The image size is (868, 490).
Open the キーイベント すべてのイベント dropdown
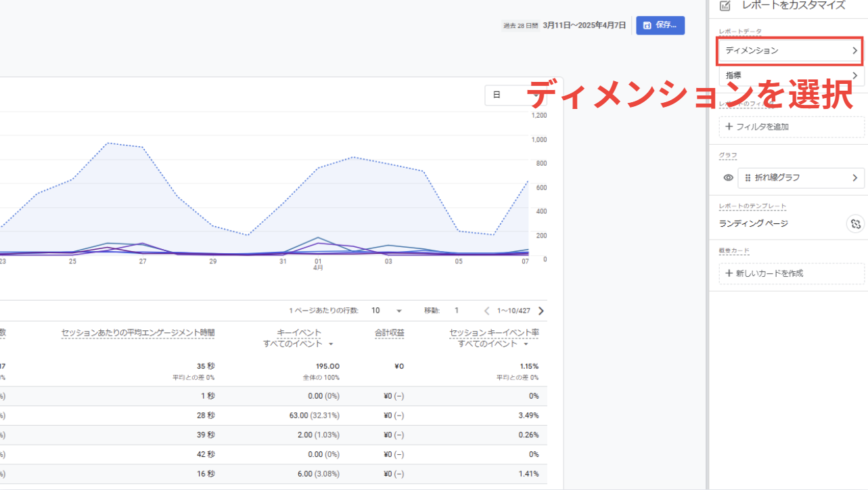298,344
